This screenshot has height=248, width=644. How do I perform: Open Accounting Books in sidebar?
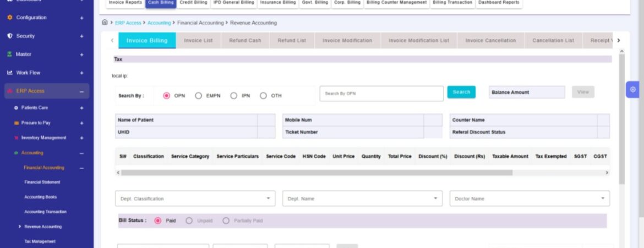pyautogui.click(x=41, y=197)
